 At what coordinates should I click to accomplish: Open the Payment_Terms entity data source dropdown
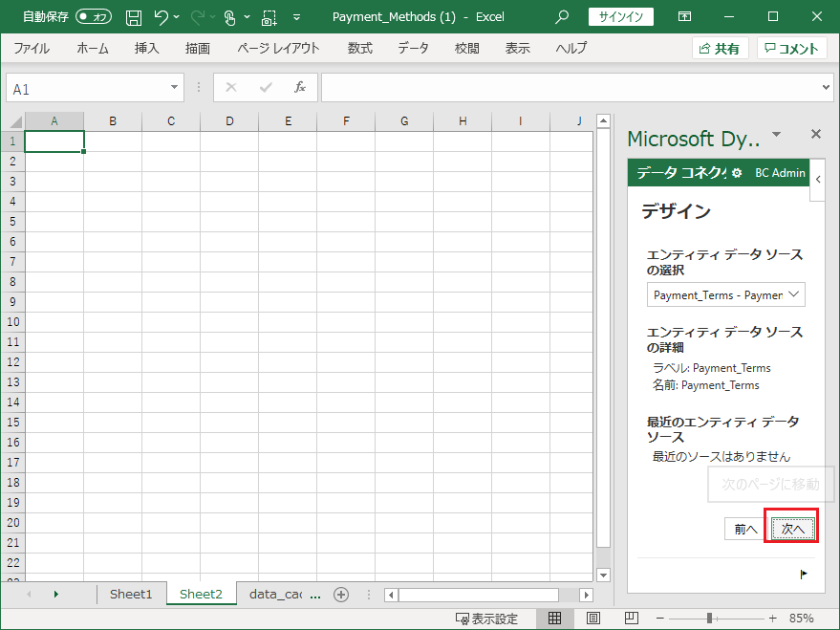tap(726, 294)
